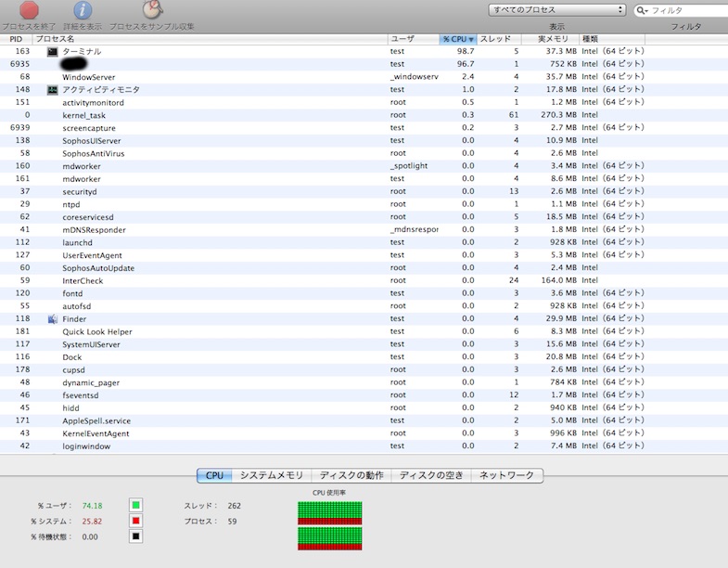The image size is (728, 568).
Task: Open the すべてのプロセス dropdown
Action: point(557,10)
